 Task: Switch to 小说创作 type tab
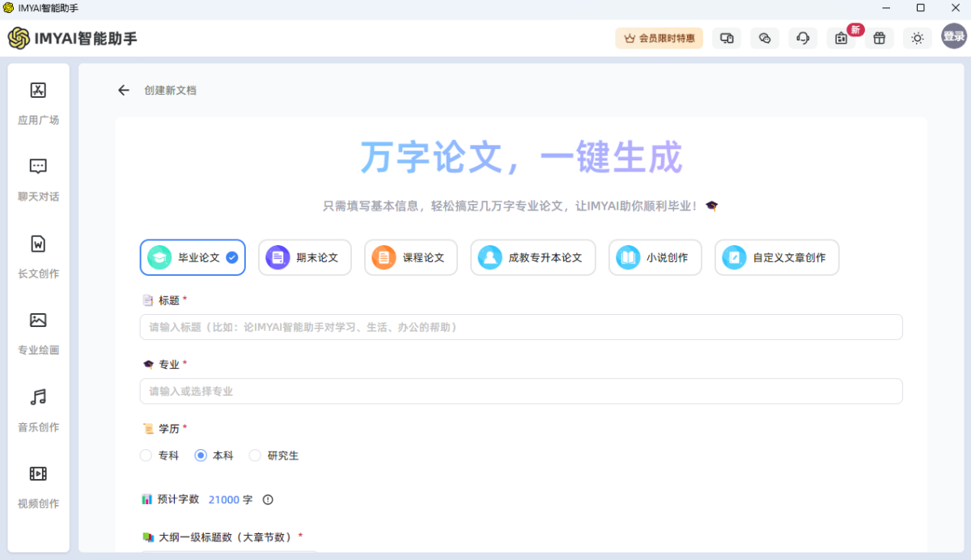pyautogui.click(x=655, y=257)
